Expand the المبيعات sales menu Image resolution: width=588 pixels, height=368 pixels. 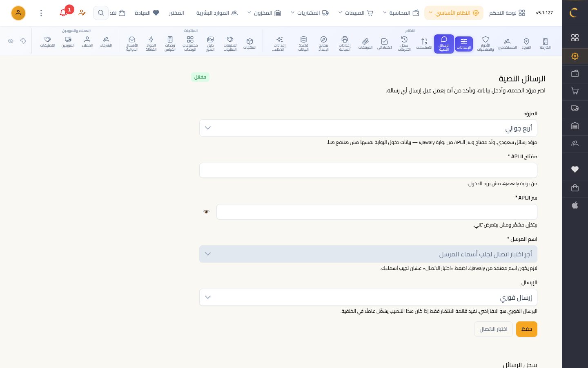pyautogui.click(x=356, y=13)
